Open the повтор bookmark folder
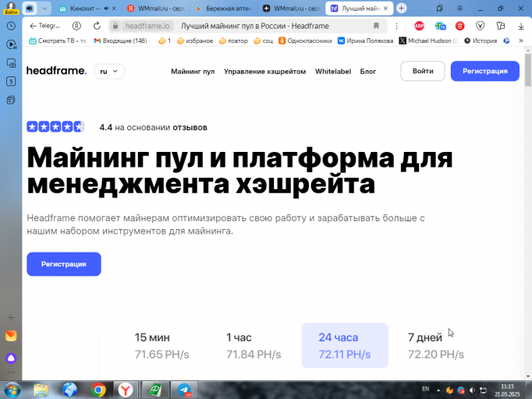Viewport: 532px width, 399px height. tap(233, 41)
